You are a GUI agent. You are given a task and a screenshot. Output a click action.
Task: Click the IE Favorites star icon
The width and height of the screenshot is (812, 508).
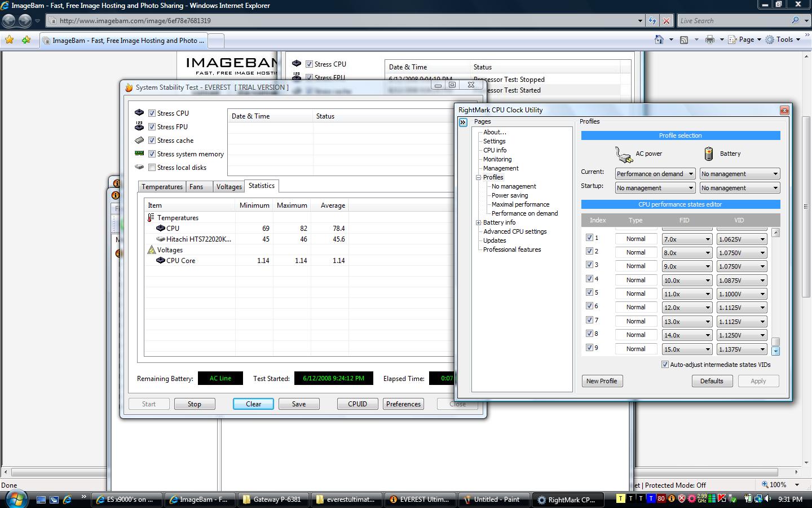(9, 40)
